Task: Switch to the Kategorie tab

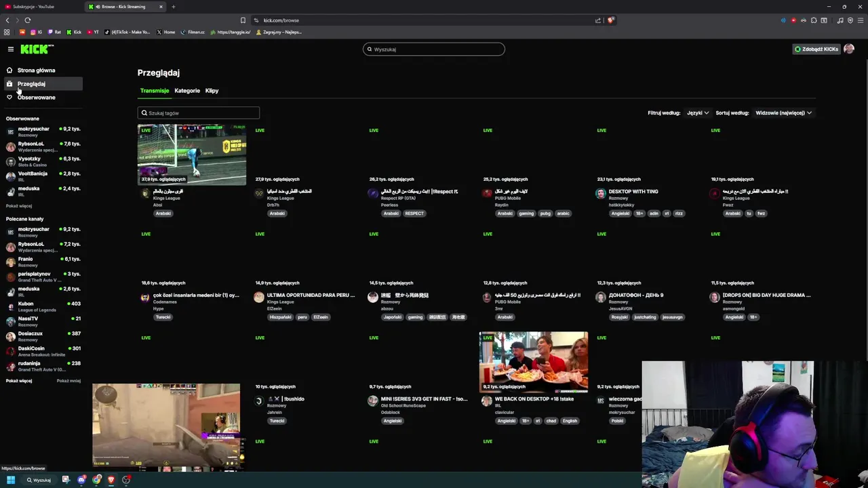Action: tap(187, 90)
